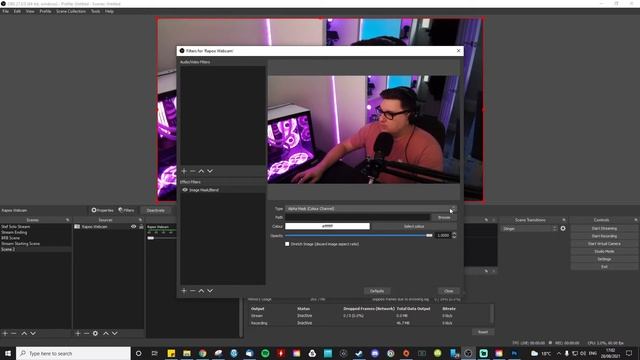
Task: Click the Select colour button
Action: coord(414,226)
